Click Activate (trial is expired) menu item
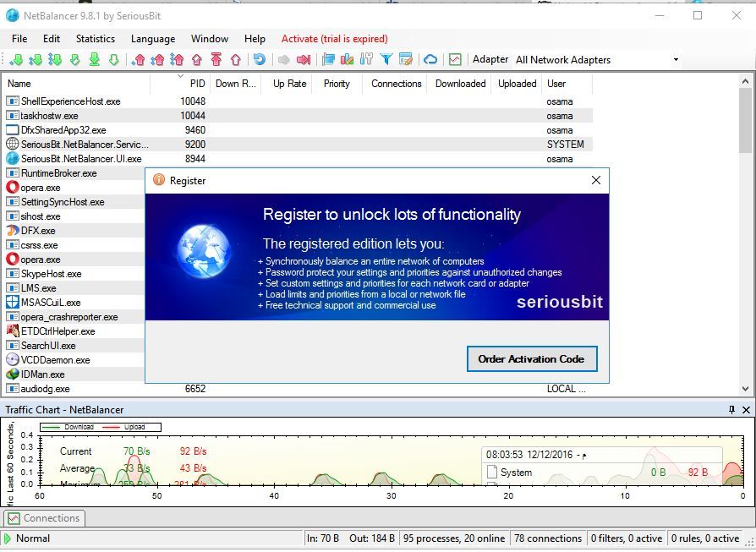Image resolution: width=756 pixels, height=552 pixels. click(335, 39)
